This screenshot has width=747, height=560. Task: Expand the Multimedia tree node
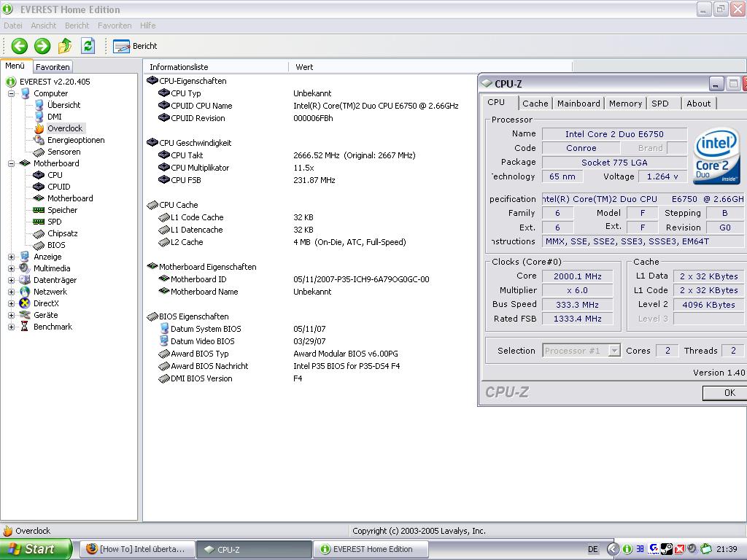click(11, 268)
